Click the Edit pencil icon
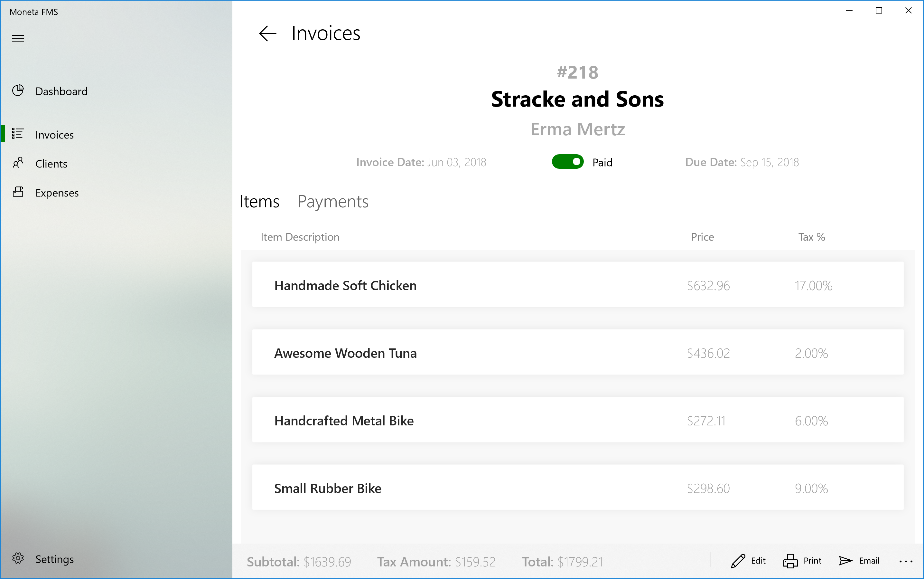Image resolution: width=924 pixels, height=579 pixels. coord(738,561)
